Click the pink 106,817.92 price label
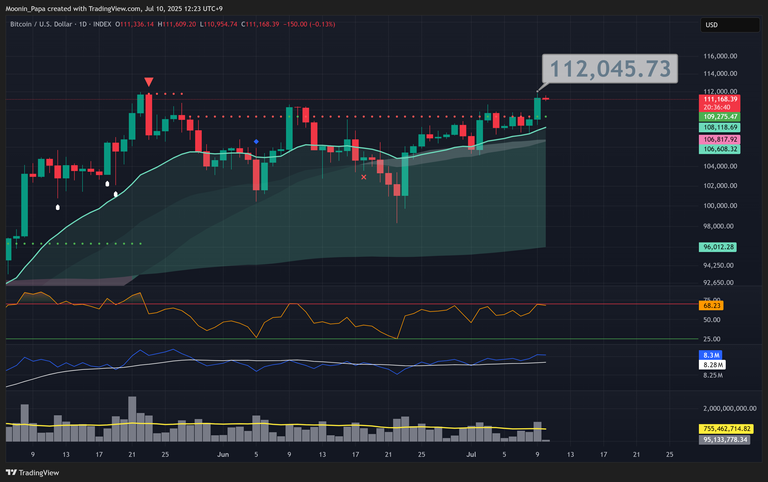Image resolution: width=768 pixels, height=482 pixels. (x=720, y=140)
